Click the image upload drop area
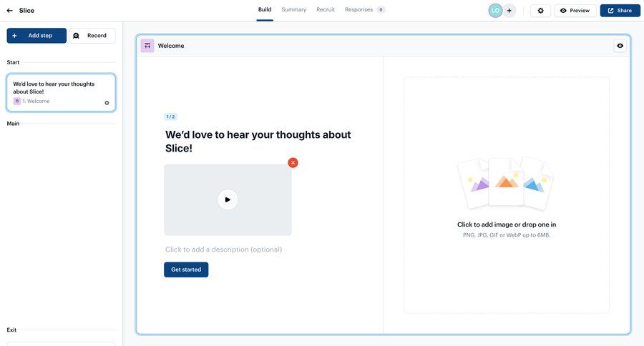The image size is (644, 346). click(x=507, y=195)
